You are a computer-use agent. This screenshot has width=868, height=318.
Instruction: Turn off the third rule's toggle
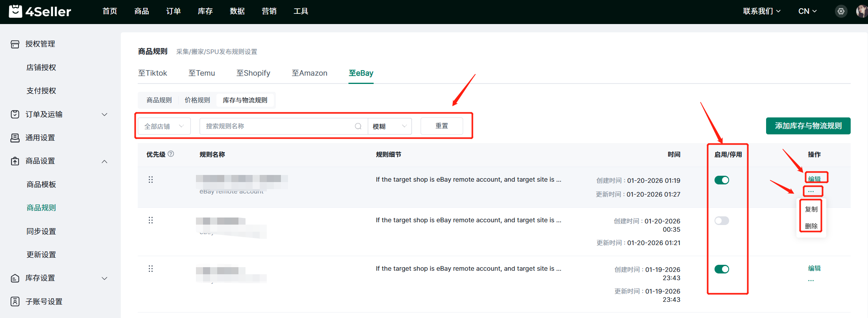click(722, 269)
